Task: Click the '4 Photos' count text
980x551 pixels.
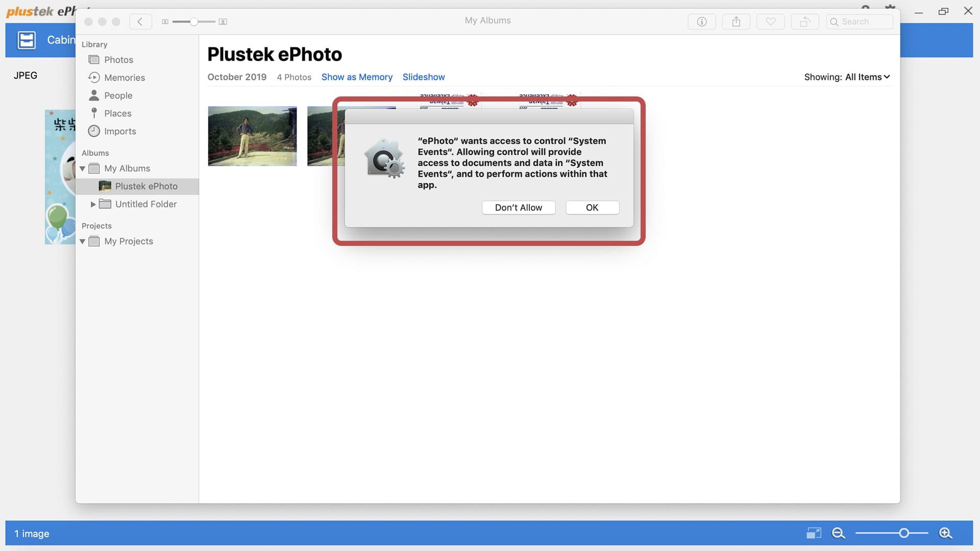Action: click(294, 77)
